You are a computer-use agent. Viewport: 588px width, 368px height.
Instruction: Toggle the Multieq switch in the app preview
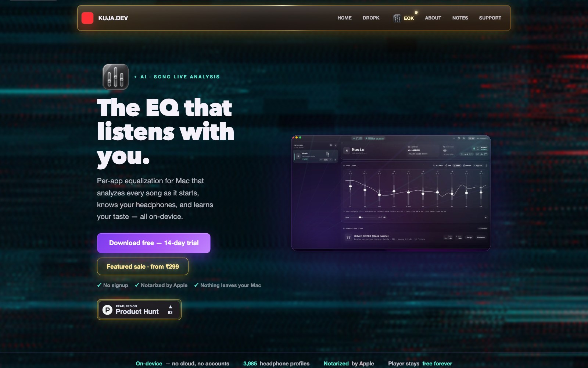pyautogui.click(x=445, y=151)
